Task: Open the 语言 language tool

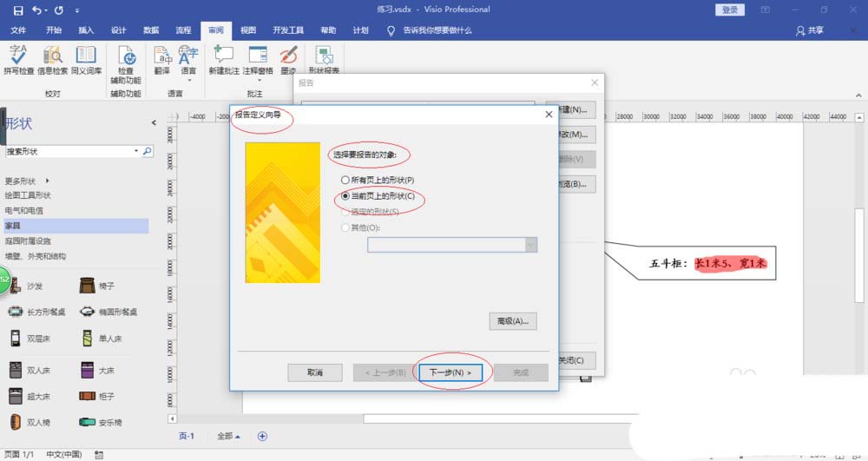Action: (188, 62)
